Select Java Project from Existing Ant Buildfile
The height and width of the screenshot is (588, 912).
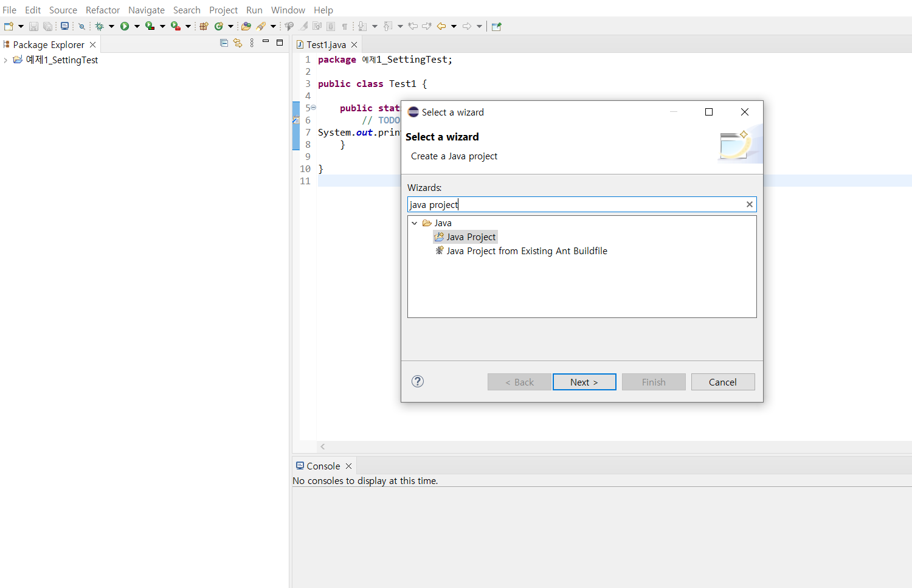[521, 251]
